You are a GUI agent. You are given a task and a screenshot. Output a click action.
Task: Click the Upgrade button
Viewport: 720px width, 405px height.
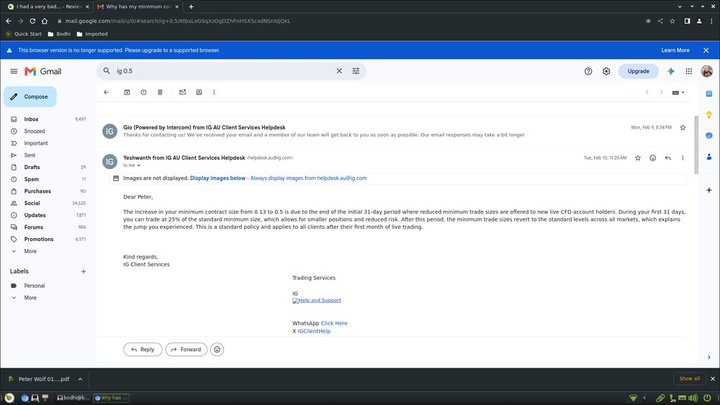tap(638, 71)
